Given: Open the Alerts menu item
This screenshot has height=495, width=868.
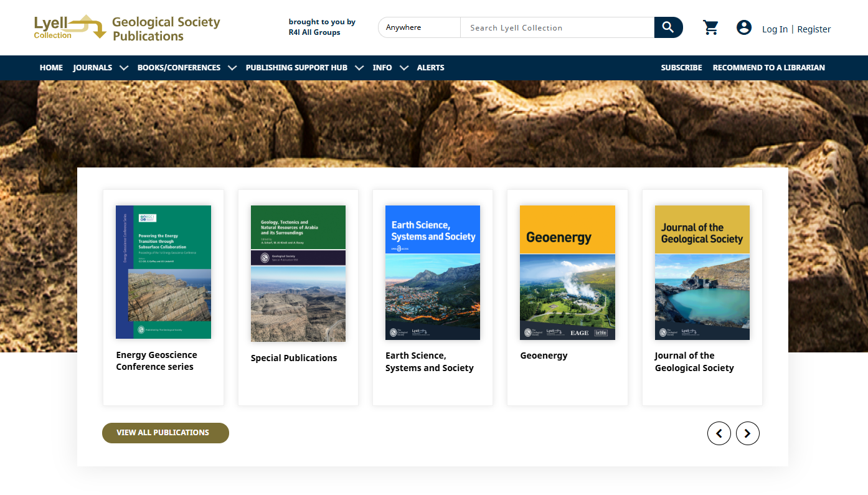Looking at the screenshot, I should point(430,68).
